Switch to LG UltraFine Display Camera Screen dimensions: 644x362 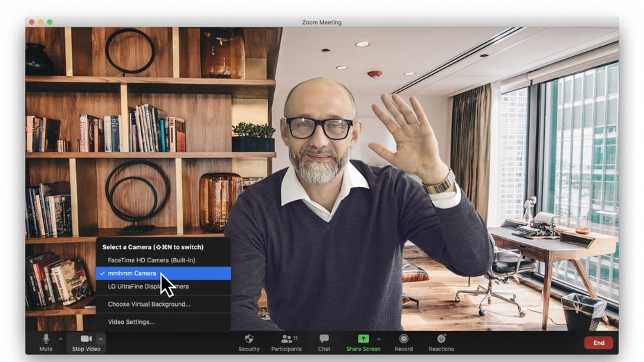tap(148, 287)
